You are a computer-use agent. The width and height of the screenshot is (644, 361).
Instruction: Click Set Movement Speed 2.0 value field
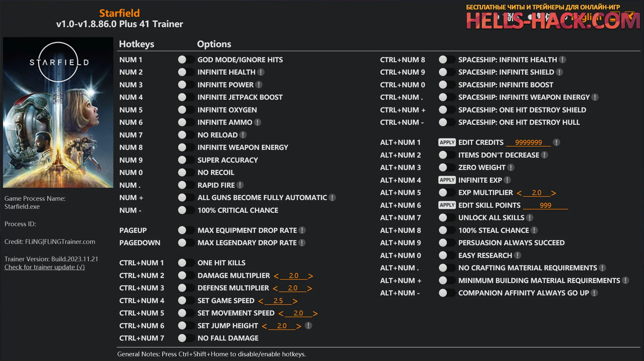click(298, 313)
